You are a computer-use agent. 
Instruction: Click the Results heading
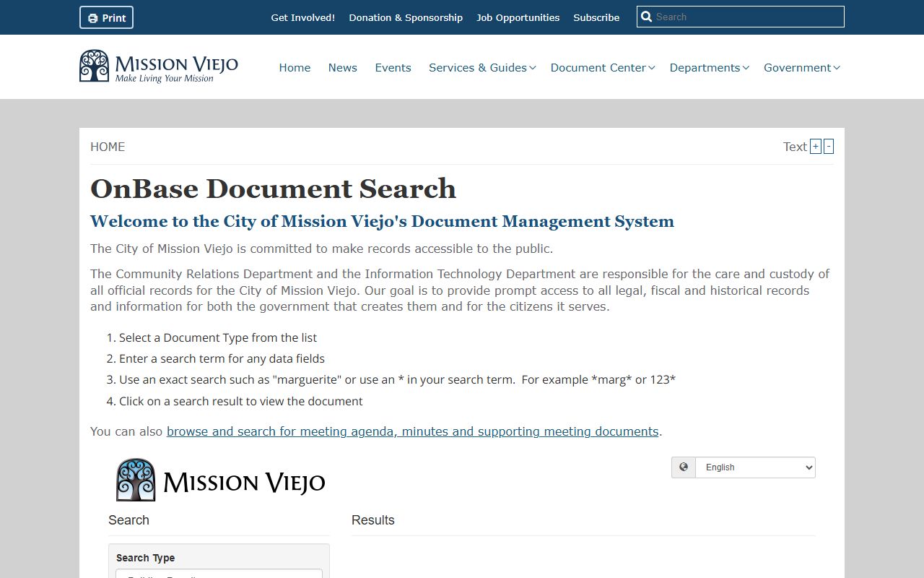[373, 520]
